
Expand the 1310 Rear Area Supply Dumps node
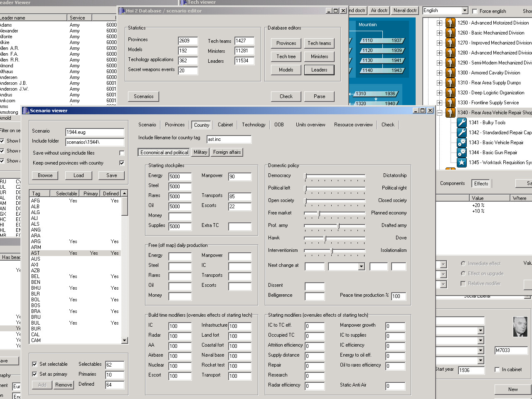(x=439, y=83)
